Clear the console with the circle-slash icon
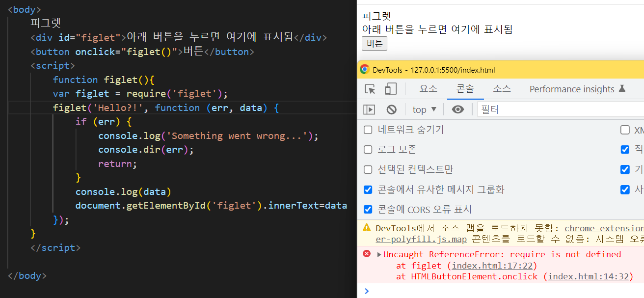 pyautogui.click(x=391, y=109)
